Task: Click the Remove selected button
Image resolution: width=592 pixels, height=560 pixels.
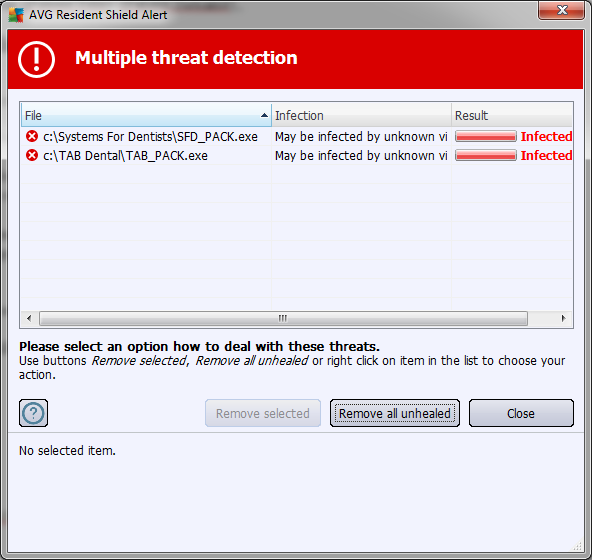Action: (x=263, y=413)
